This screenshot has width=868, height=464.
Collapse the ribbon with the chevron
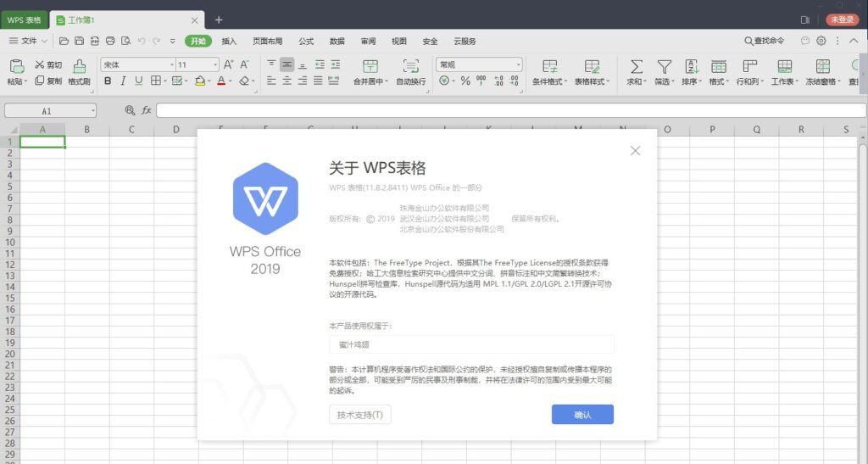pyautogui.click(x=854, y=41)
